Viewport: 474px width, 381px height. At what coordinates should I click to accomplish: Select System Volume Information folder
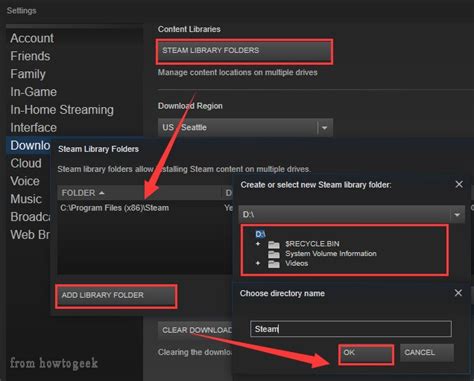(x=331, y=254)
